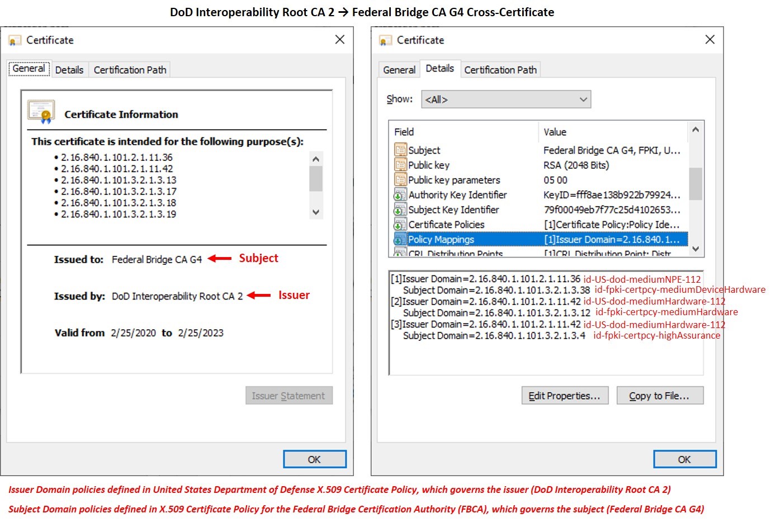This screenshot has width=776, height=532.
Task: Click 'DoD Interoperability Root CA 2' issued-by name
Action: [177, 296]
